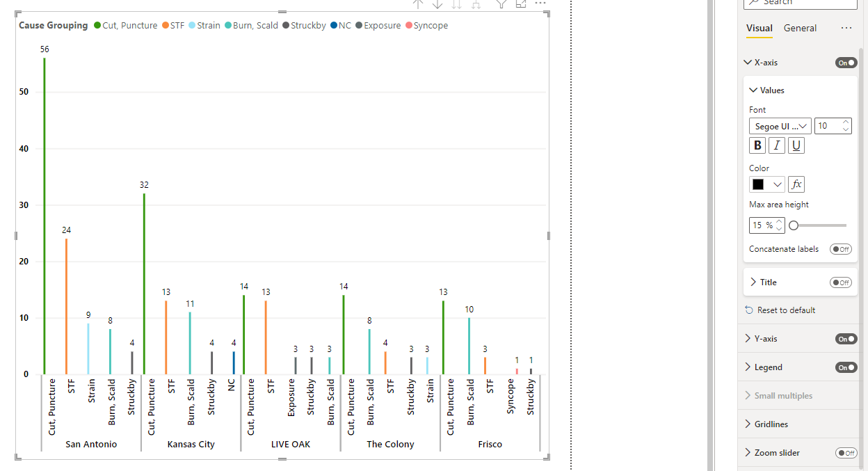Expand the Y-axis section
868x471 pixels.
[748, 339]
